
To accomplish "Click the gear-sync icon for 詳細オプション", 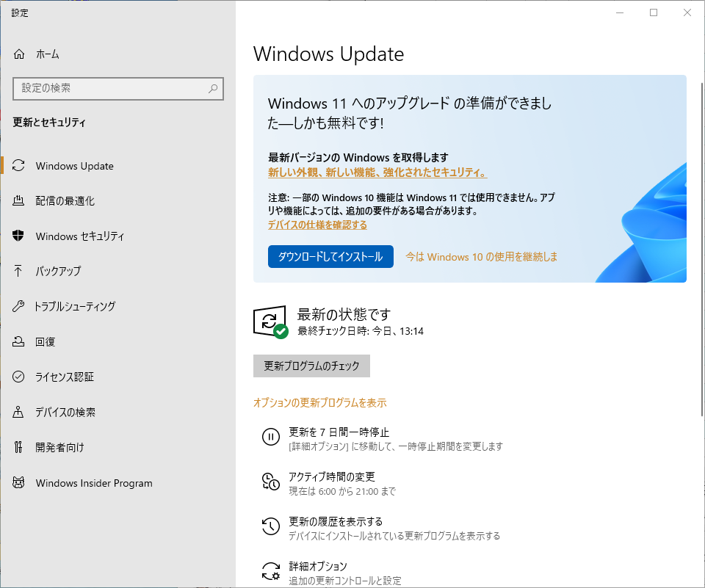I will click(271, 571).
